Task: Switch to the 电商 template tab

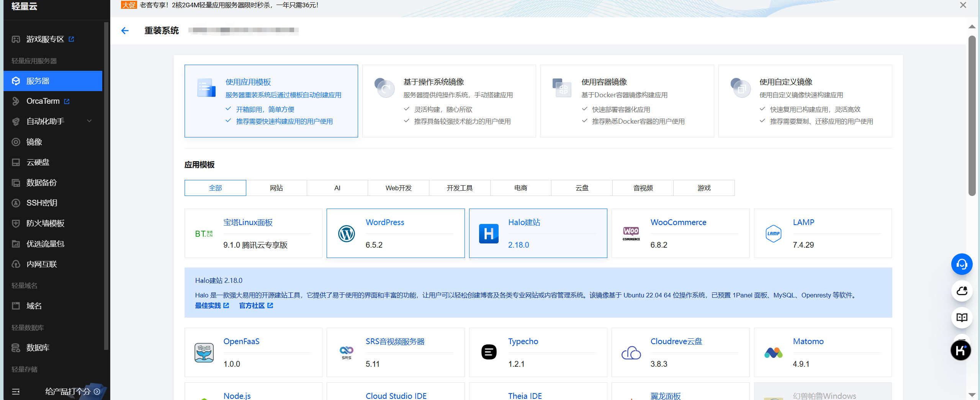Action: (520, 188)
